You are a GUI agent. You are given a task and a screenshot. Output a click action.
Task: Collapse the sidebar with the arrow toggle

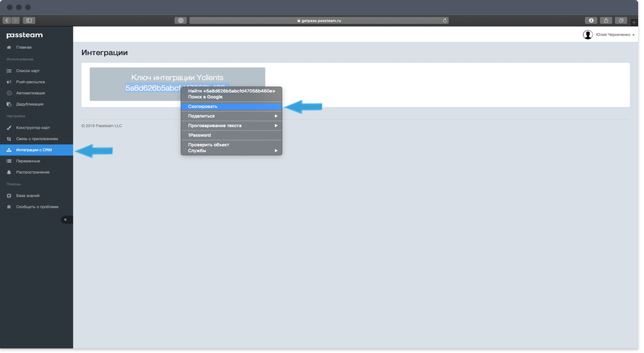(x=66, y=219)
